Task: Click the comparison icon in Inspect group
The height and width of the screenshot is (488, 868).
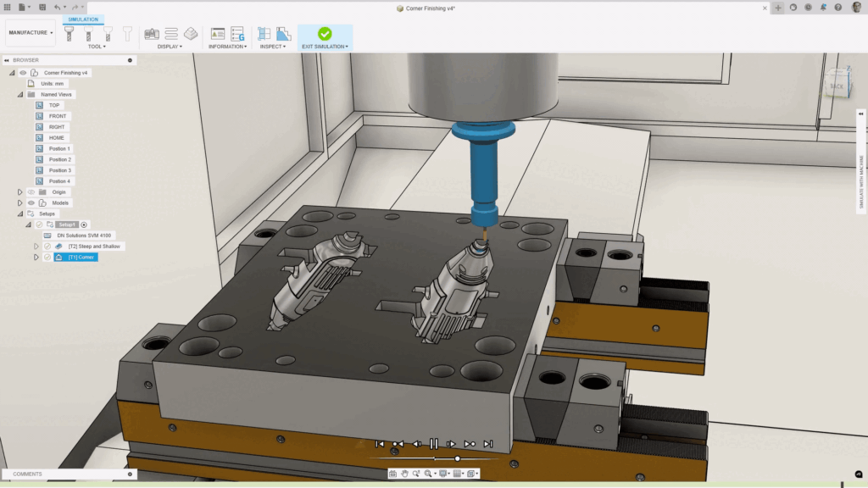Action: point(283,34)
